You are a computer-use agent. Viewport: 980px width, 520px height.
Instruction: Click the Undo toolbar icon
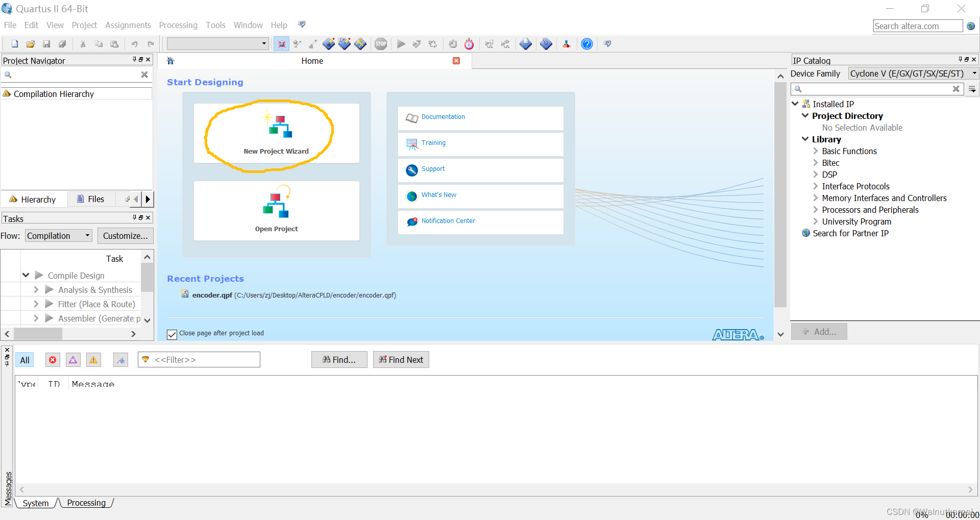click(134, 44)
